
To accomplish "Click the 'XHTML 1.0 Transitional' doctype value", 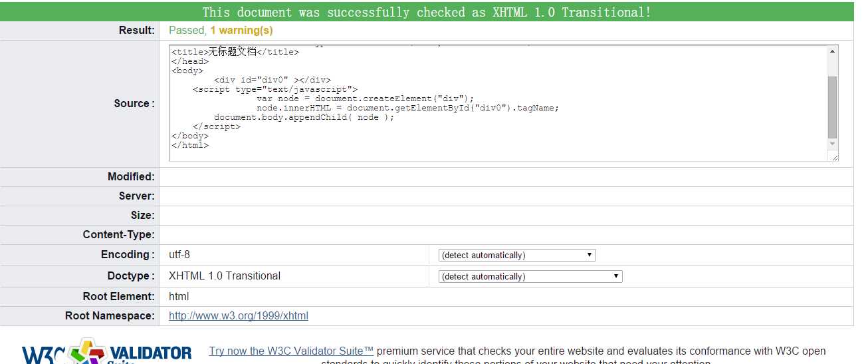I will (225, 276).
